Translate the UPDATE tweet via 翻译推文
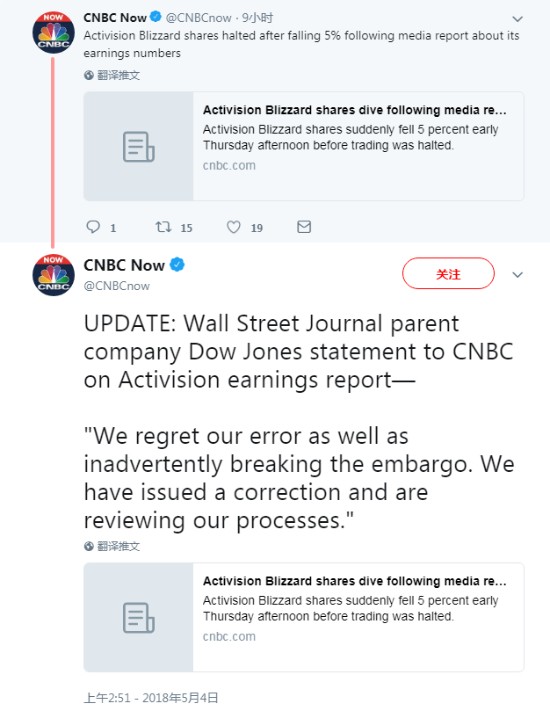Image resolution: width=550 pixels, height=711 pixels. pos(112,546)
